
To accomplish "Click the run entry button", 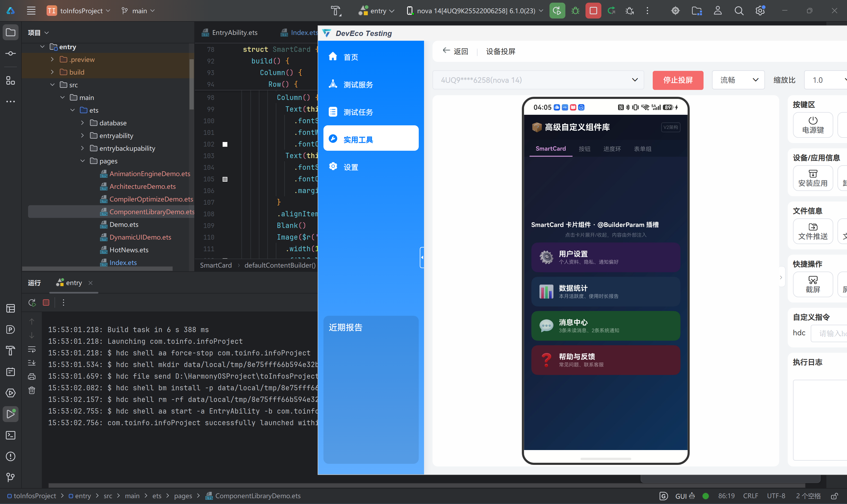I will click(x=557, y=11).
